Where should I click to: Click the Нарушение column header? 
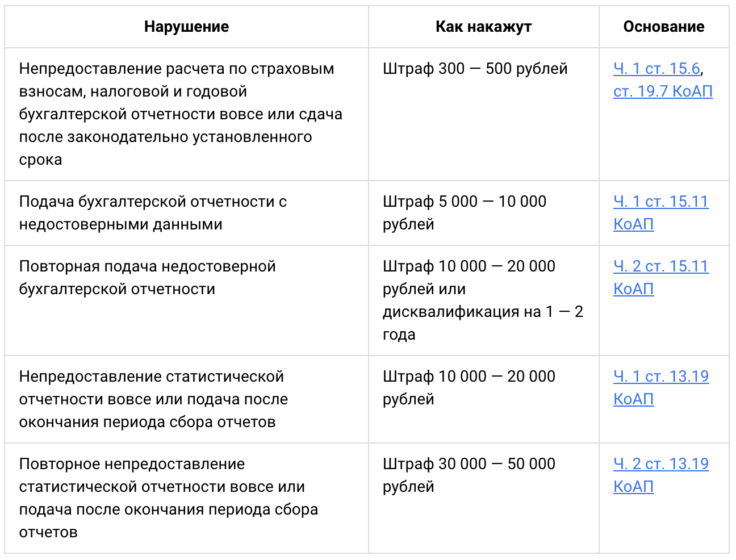(186, 27)
